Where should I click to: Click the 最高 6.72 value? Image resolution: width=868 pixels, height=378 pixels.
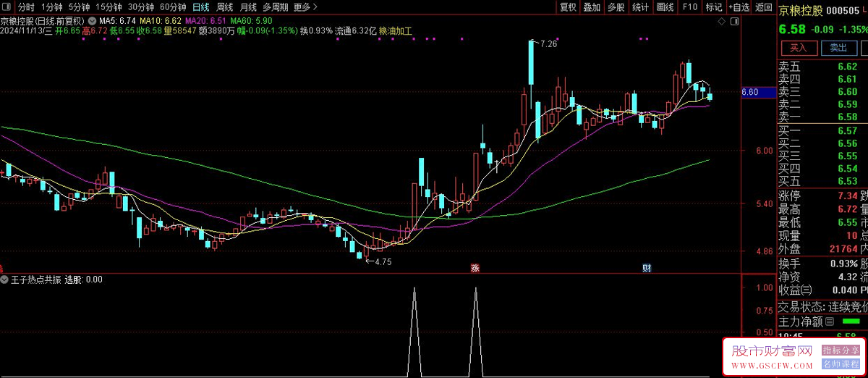[847, 209]
